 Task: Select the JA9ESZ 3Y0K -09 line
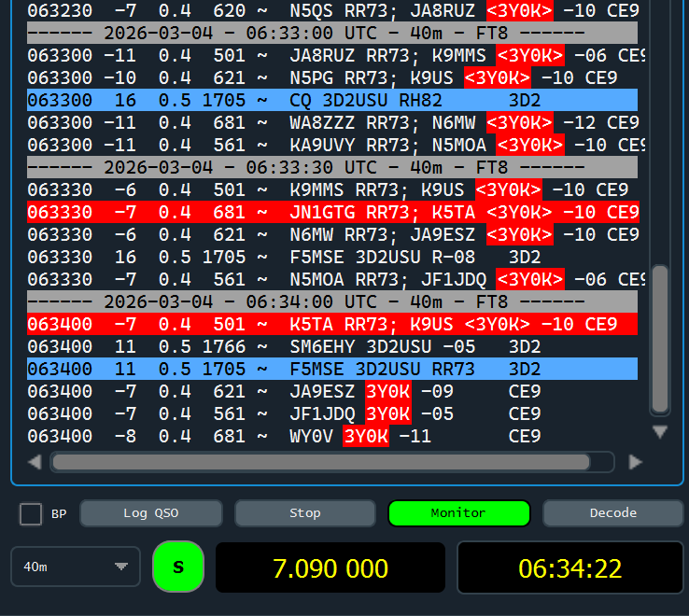tap(332, 391)
